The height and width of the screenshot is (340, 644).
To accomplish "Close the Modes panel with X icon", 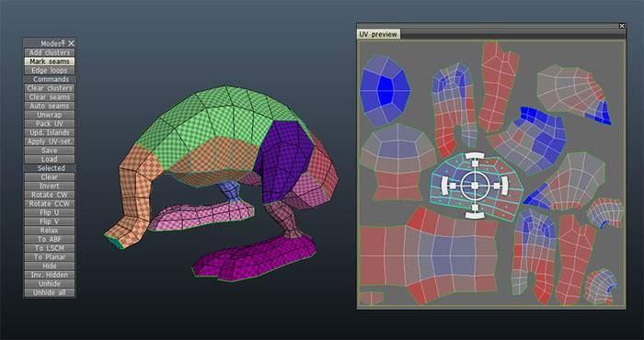I will 71,43.
